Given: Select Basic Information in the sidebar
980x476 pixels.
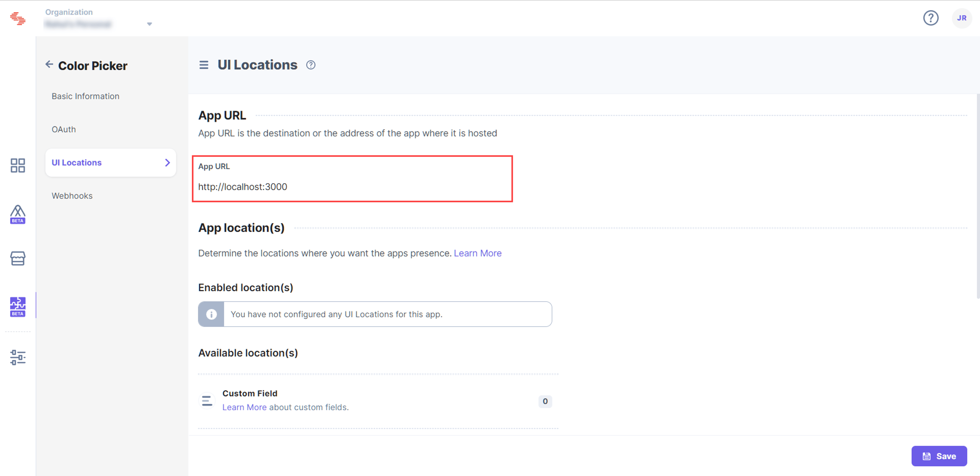Looking at the screenshot, I should [85, 96].
